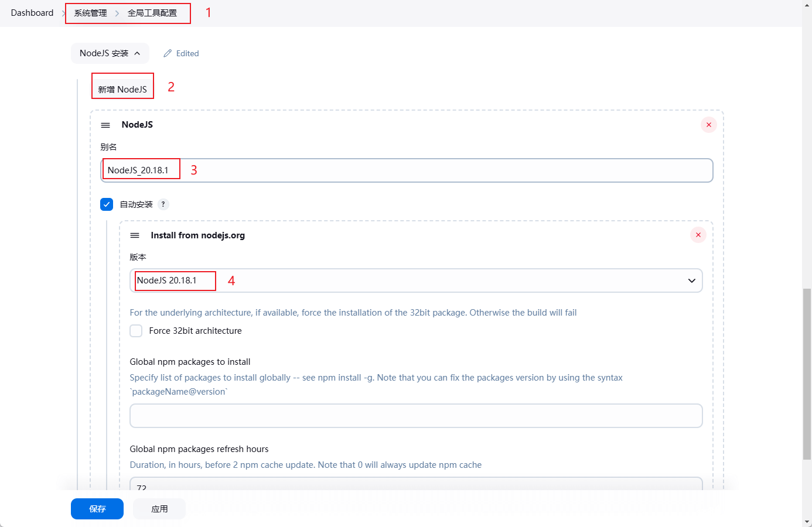Click breadcrumb chevron after 系统管理
Screen dimensions: 812x527
[117, 13]
